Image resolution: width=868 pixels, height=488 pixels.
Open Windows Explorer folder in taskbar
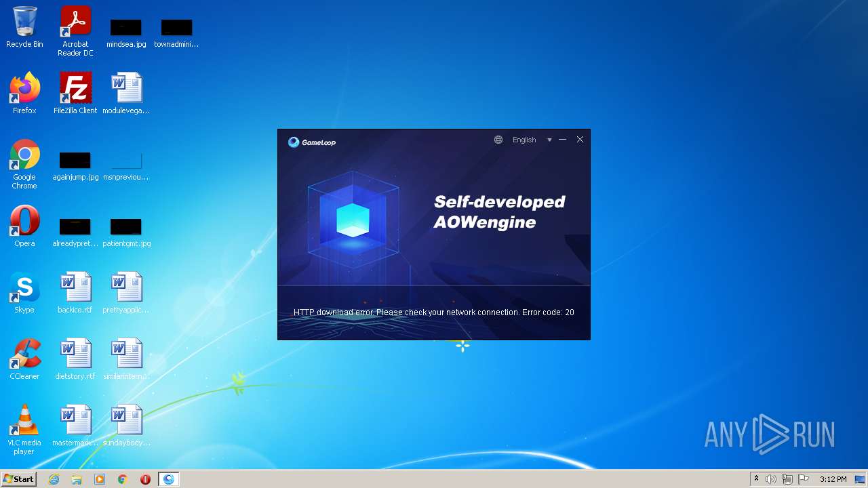pyautogui.click(x=77, y=479)
